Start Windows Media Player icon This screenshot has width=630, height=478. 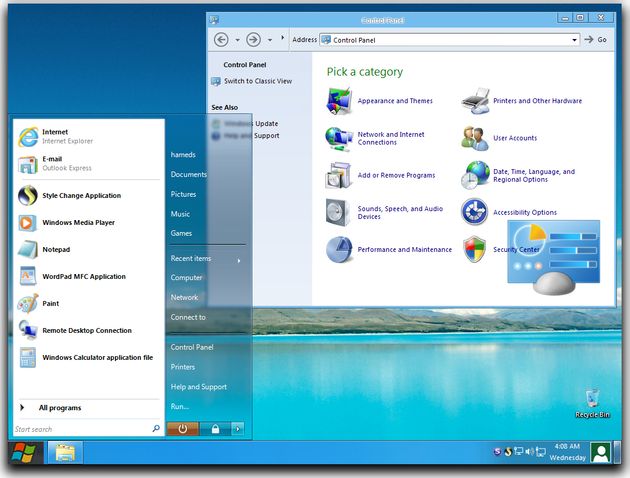[27, 223]
